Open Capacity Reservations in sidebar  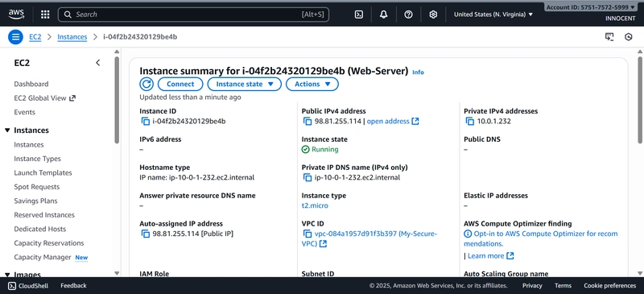click(x=49, y=243)
